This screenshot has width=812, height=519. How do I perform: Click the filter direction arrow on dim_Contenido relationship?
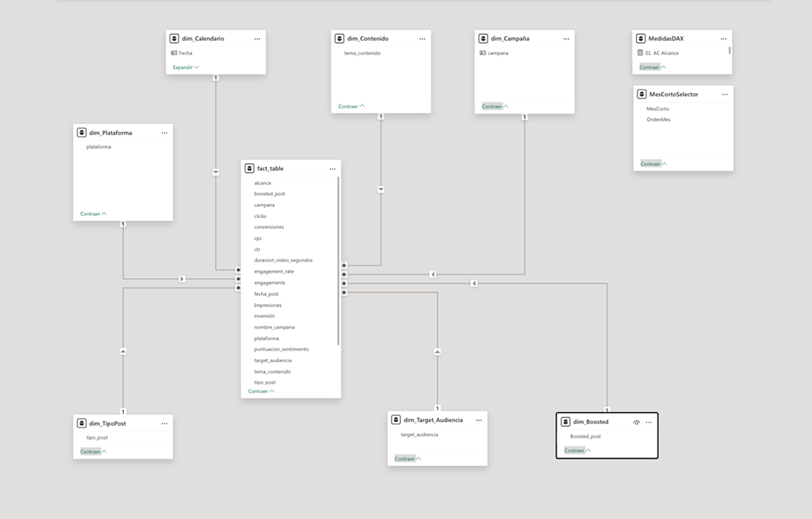click(x=381, y=189)
